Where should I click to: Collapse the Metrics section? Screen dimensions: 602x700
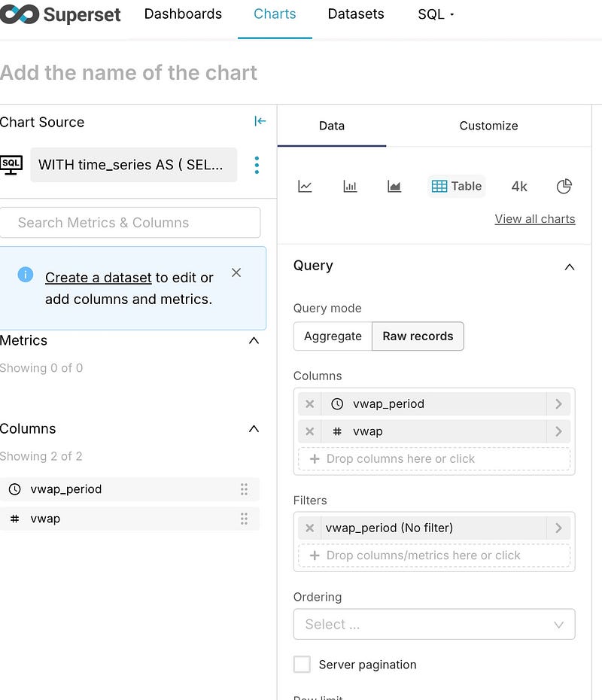click(254, 341)
